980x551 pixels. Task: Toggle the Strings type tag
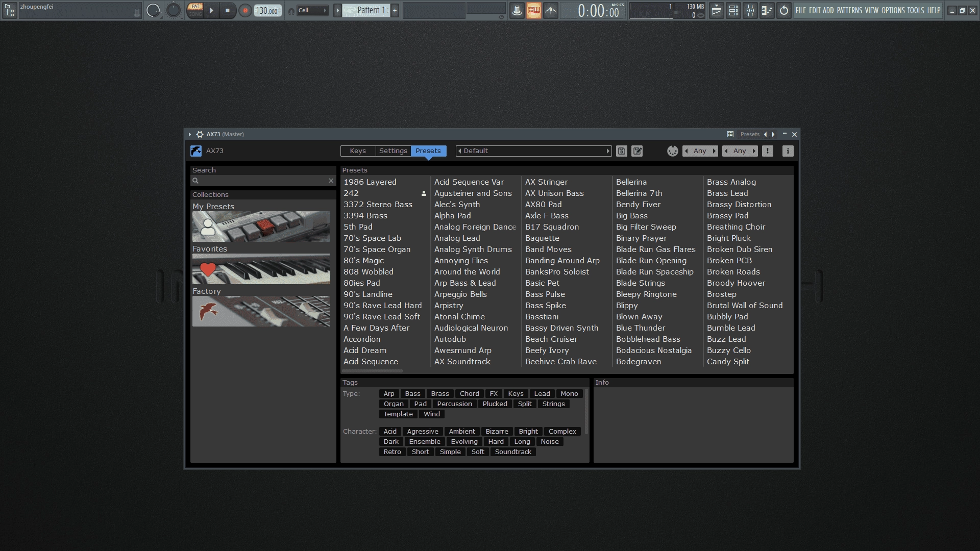pos(553,404)
